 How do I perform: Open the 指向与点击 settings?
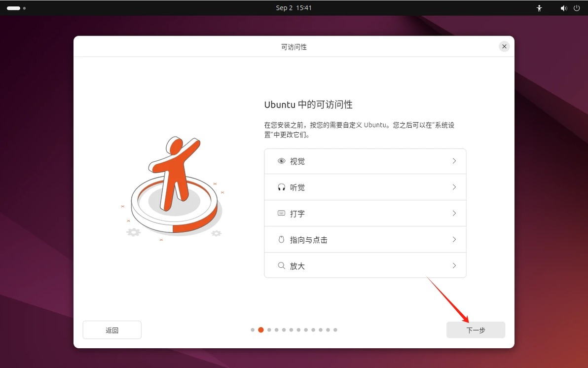[365, 239]
